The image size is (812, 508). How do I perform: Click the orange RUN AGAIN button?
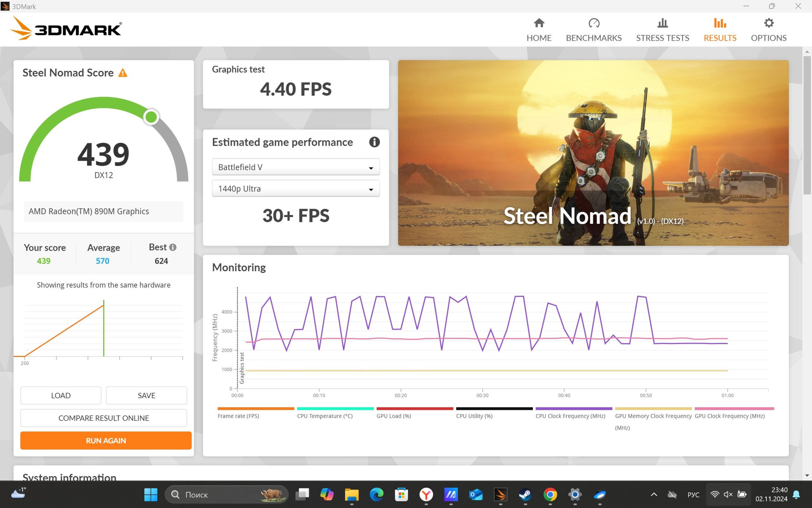tap(106, 440)
